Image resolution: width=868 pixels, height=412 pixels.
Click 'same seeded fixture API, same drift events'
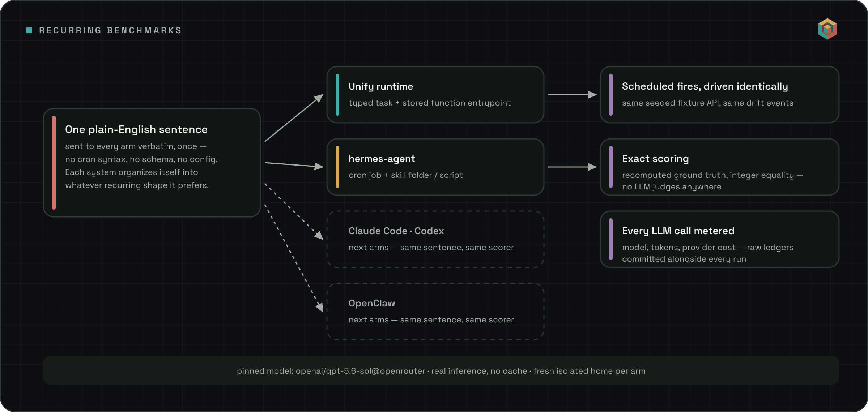(708, 103)
